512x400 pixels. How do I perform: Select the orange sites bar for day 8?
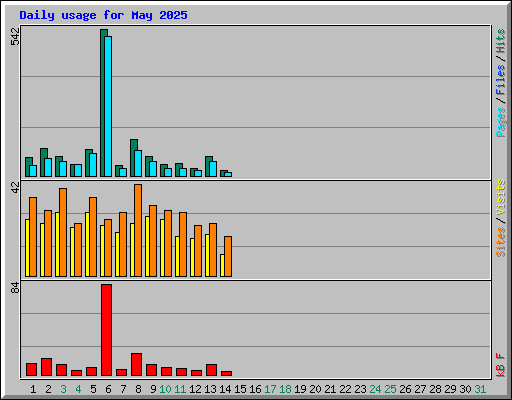pos(138,230)
